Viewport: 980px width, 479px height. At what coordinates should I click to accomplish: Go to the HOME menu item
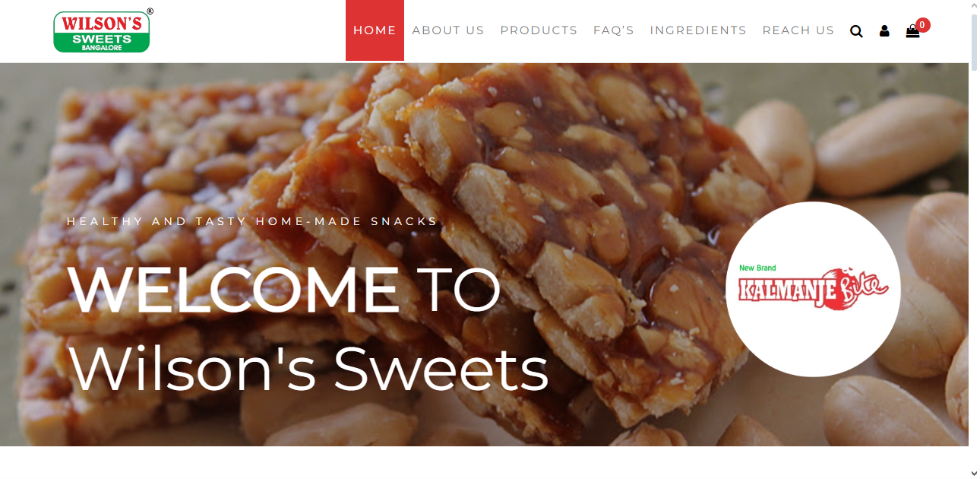[375, 30]
